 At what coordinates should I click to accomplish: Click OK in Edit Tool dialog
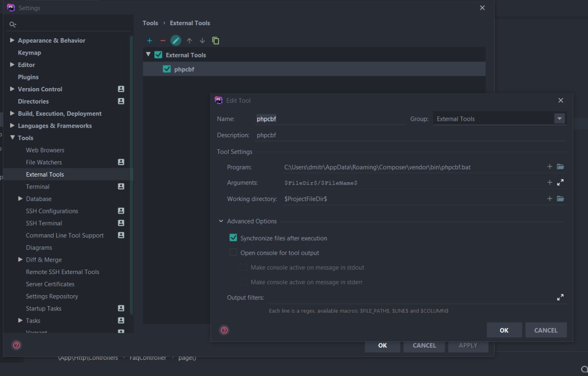click(504, 330)
